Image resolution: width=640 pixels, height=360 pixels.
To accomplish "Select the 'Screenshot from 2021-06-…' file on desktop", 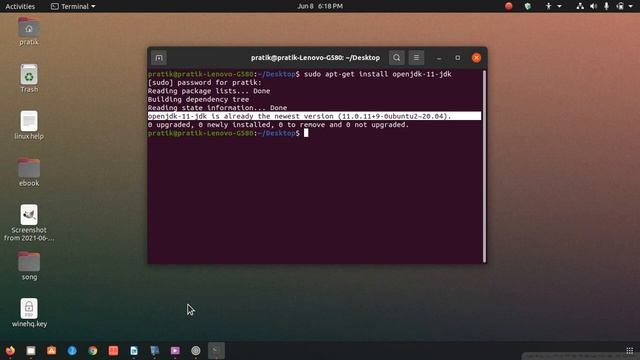I will point(29,223).
